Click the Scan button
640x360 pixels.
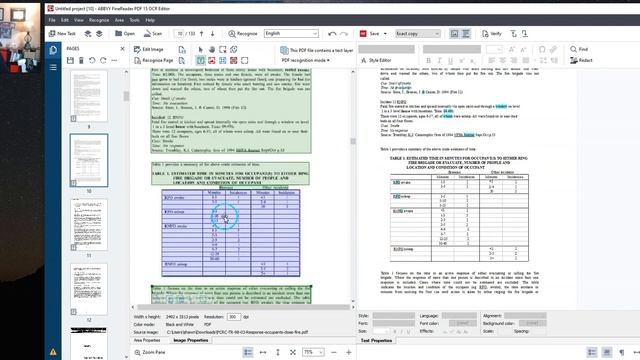153,33
